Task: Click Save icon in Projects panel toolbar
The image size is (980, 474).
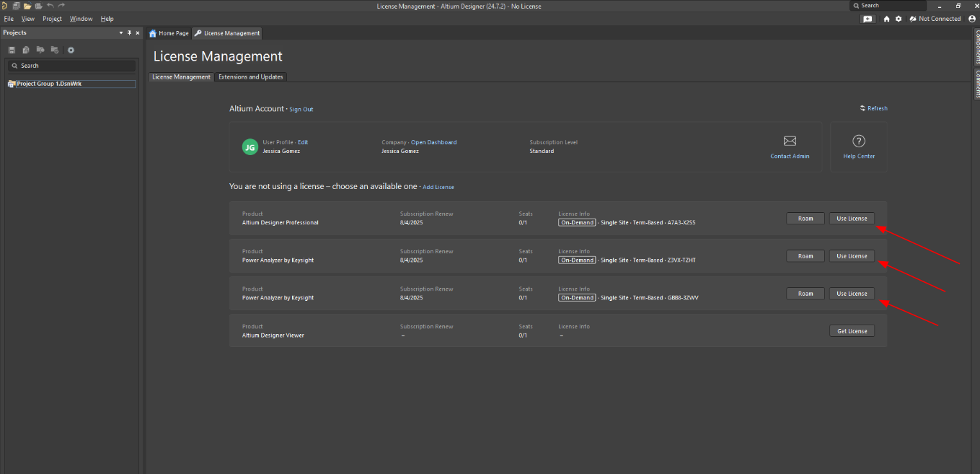Action: click(12, 50)
